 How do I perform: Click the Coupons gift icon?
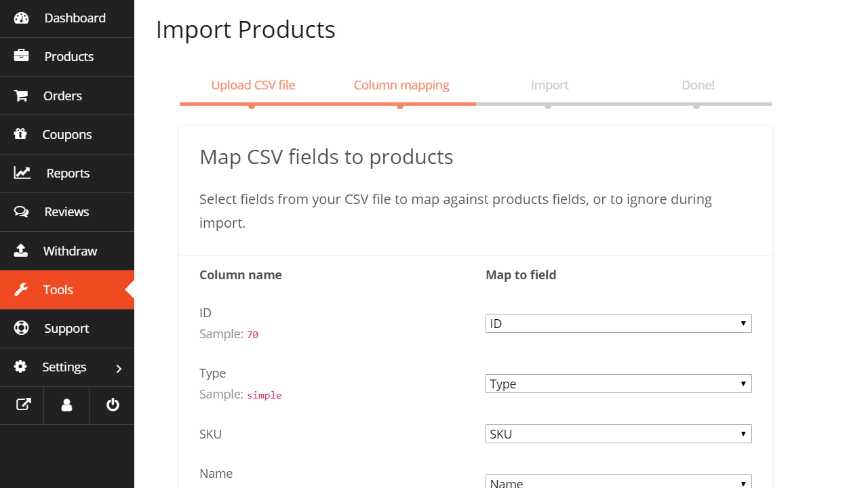pyautogui.click(x=20, y=134)
